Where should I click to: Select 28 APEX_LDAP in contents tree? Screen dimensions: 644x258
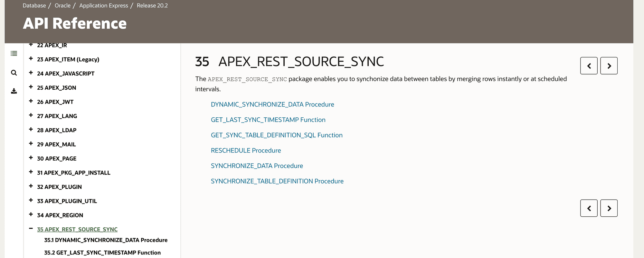point(57,130)
